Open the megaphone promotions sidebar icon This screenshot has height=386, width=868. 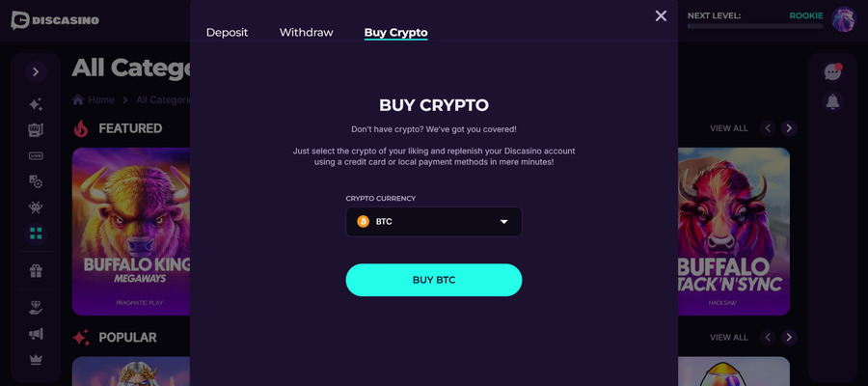point(36,334)
